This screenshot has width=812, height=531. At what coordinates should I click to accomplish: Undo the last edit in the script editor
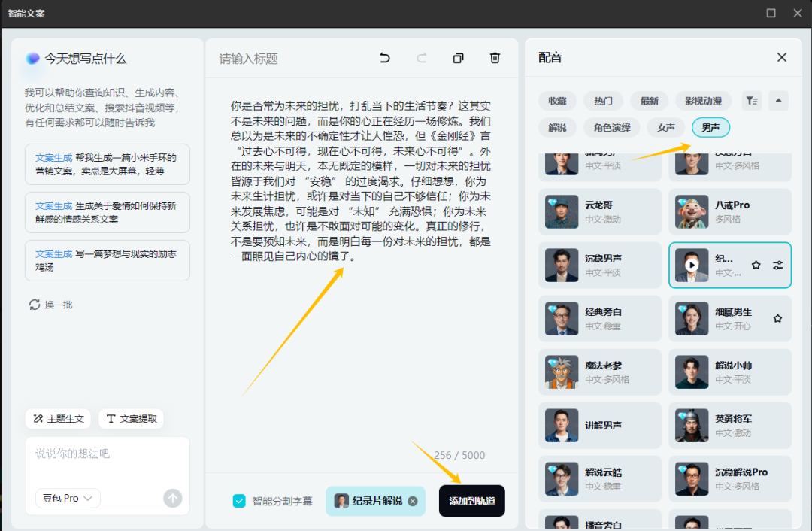tap(385, 58)
